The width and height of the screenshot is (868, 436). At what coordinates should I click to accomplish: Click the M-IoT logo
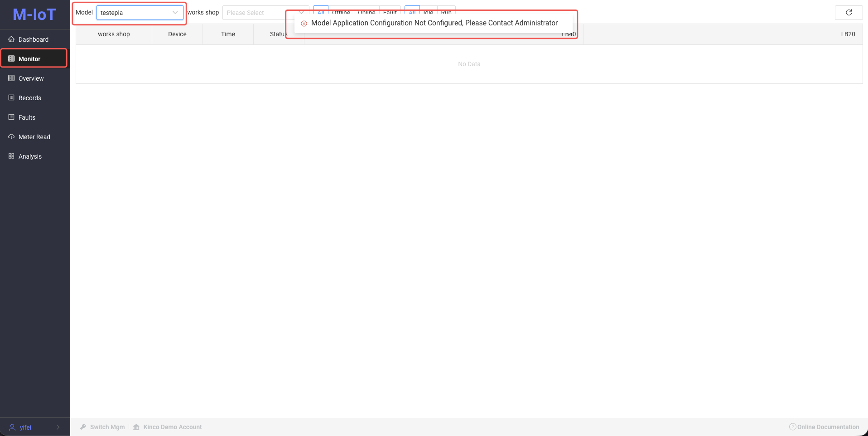coord(34,15)
